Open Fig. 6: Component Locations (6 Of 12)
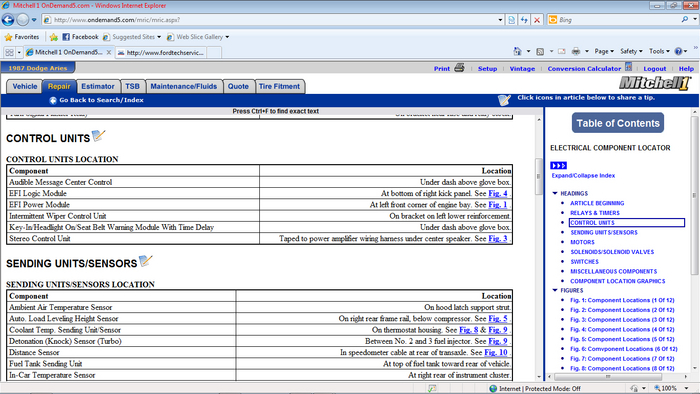The height and width of the screenshot is (394, 700). [623, 349]
